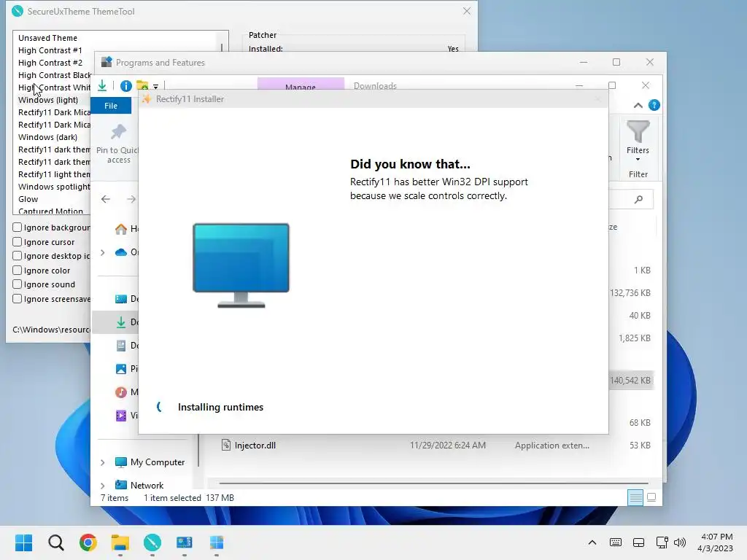747x560 pixels.
Task: Click horizontal scrollbar in file list
Action: click(x=433, y=483)
